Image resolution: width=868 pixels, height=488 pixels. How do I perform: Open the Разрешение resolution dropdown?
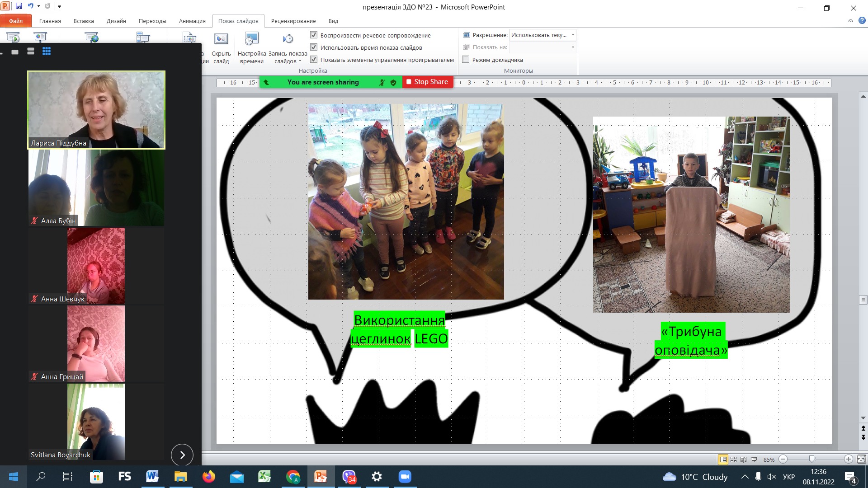tap(573, 35)
